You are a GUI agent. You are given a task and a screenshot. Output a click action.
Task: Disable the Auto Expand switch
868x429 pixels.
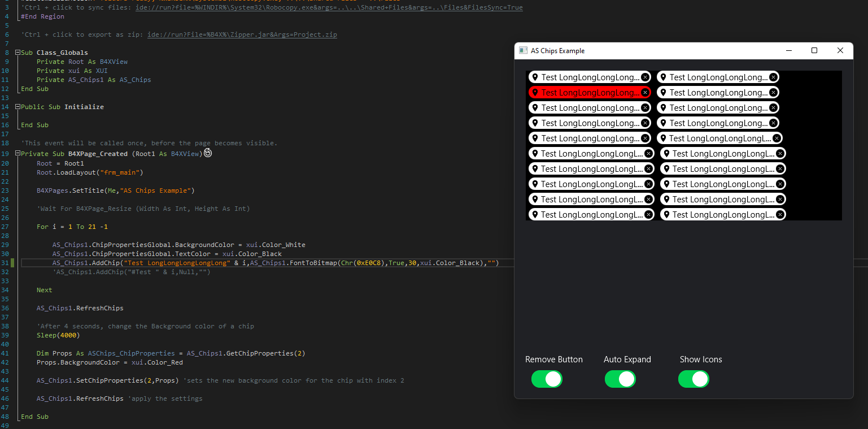point(620,379)
